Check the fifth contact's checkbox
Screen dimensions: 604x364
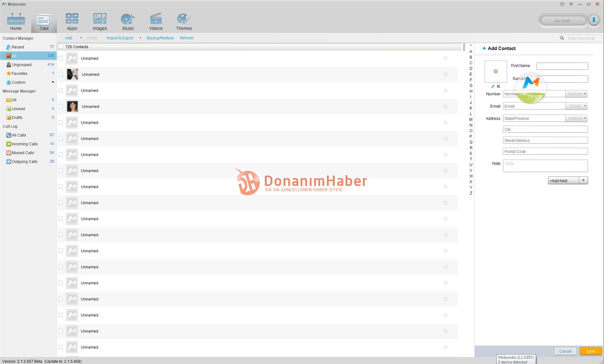tap(61, 122)
